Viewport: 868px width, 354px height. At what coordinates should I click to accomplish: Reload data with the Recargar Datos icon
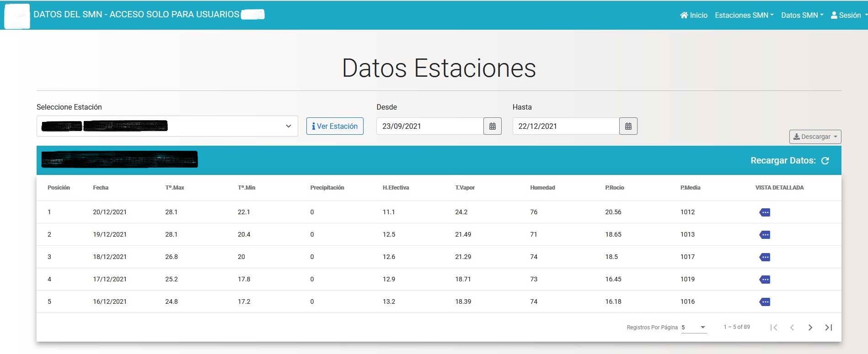825,161
